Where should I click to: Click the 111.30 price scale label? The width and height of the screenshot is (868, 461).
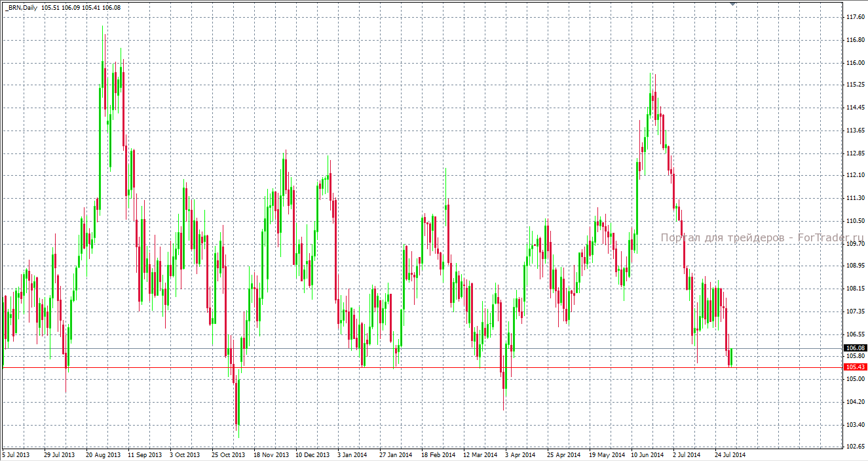pyautogui.click(x=855, y=198)
